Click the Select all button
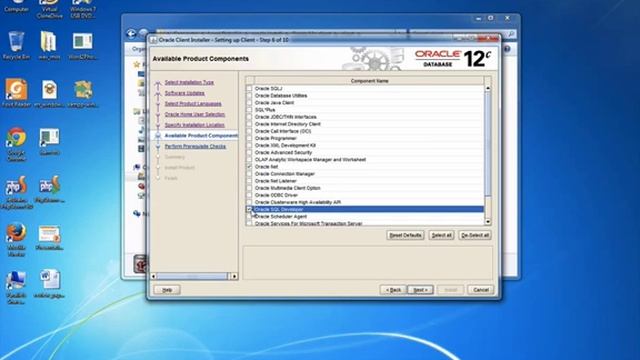640x360 pixels. click(441, 235)
